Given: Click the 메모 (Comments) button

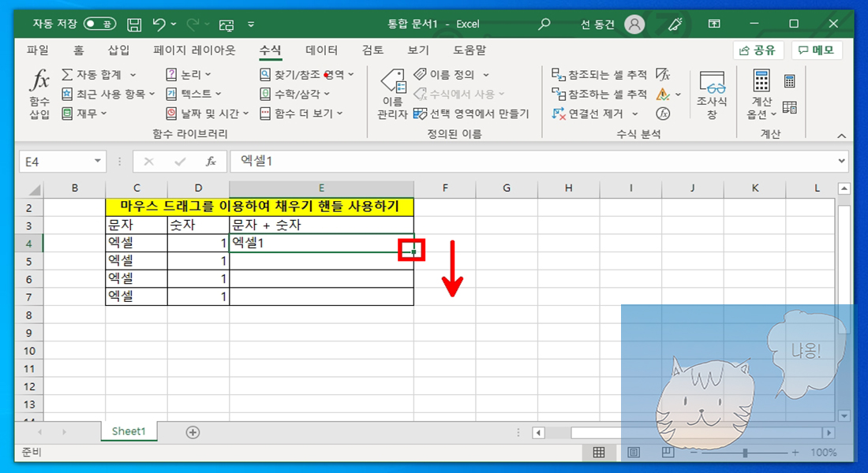Looking at the screenshot, I should point(817,50).
